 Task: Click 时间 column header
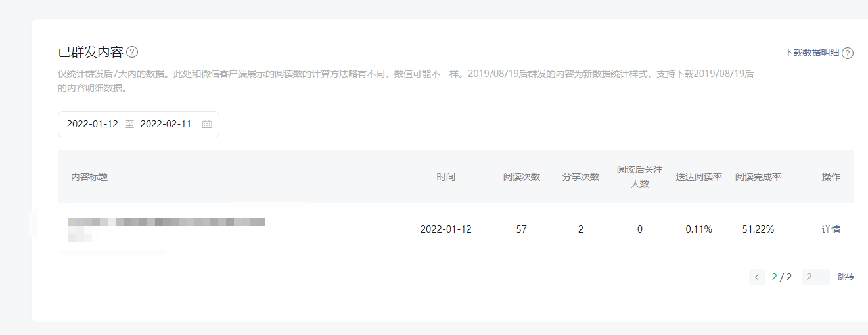click(x=445, y=177)
